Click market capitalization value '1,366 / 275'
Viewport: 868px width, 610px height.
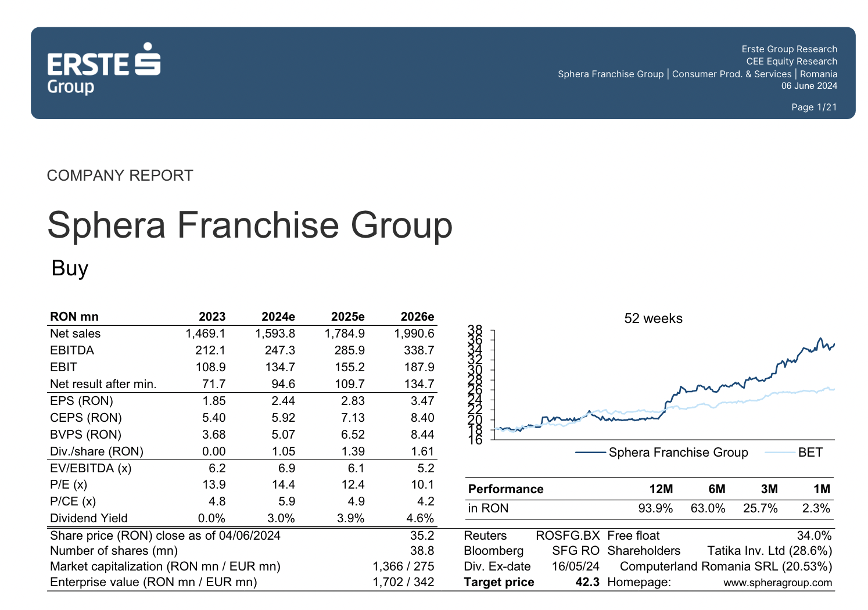(x=403, y=566)
